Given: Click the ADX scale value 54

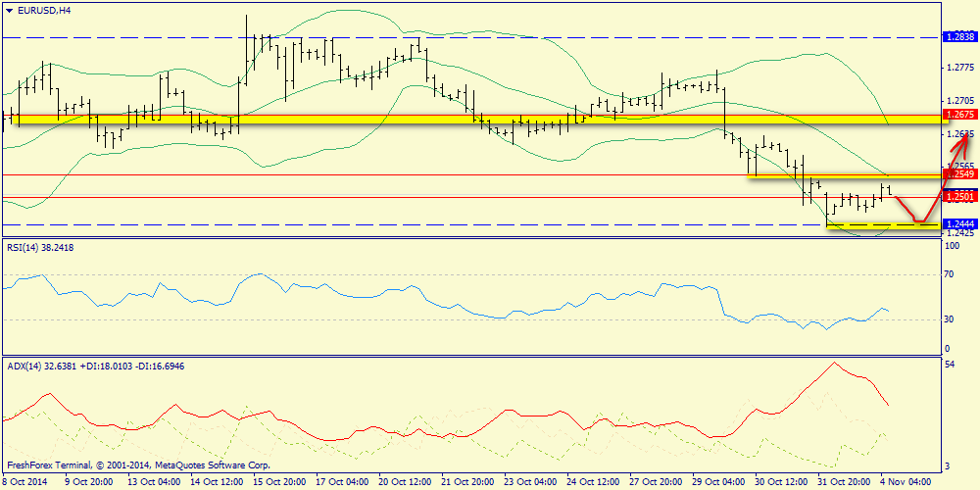Looking at the screenshot, I should (951, 365).
